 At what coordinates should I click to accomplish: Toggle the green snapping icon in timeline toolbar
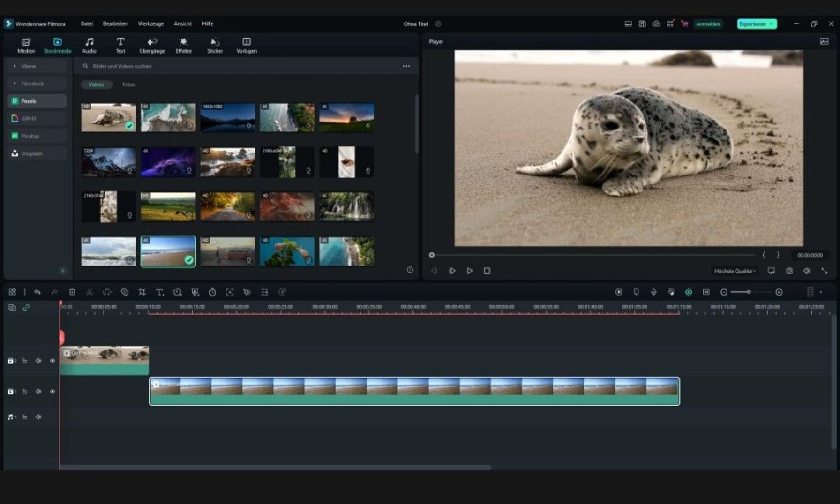688,292
